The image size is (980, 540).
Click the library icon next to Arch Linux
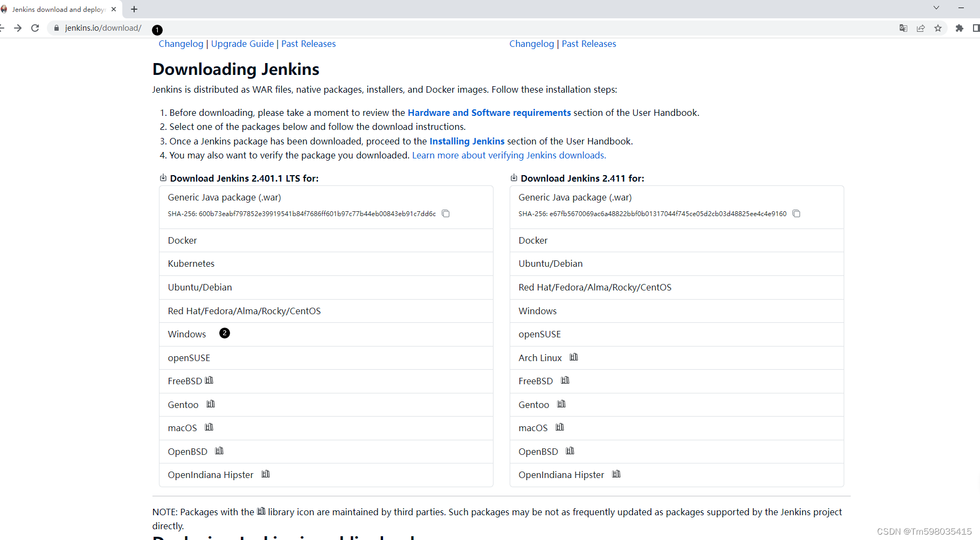574,357
